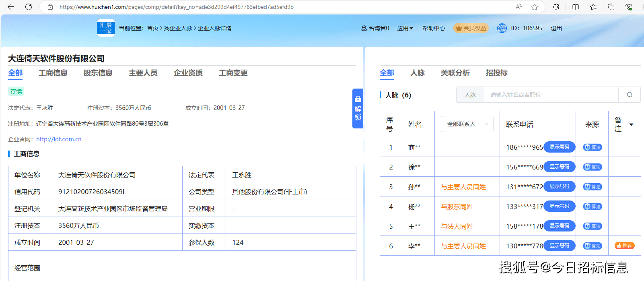This screenshot has height=281, width=644.
Task: Go to 首页 in the breadcrumb
Action: [152, 28]
